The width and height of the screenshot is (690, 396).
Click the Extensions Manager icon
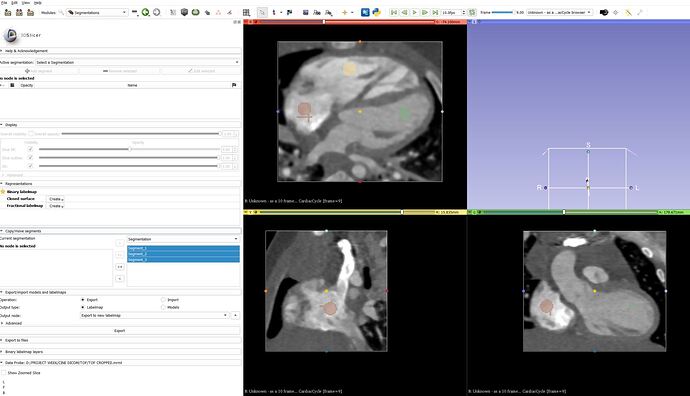[x=365, y=12]
